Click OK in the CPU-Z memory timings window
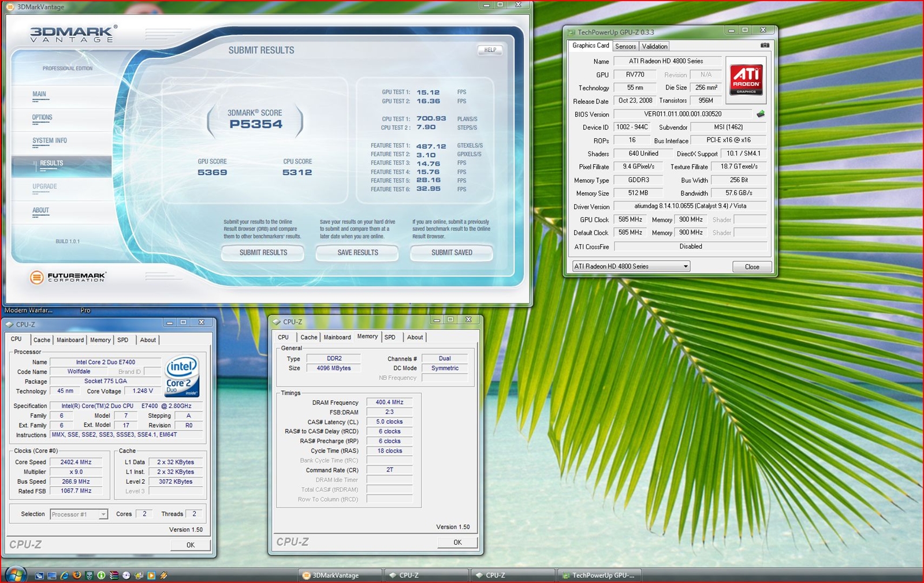 (x=457, y=543)
